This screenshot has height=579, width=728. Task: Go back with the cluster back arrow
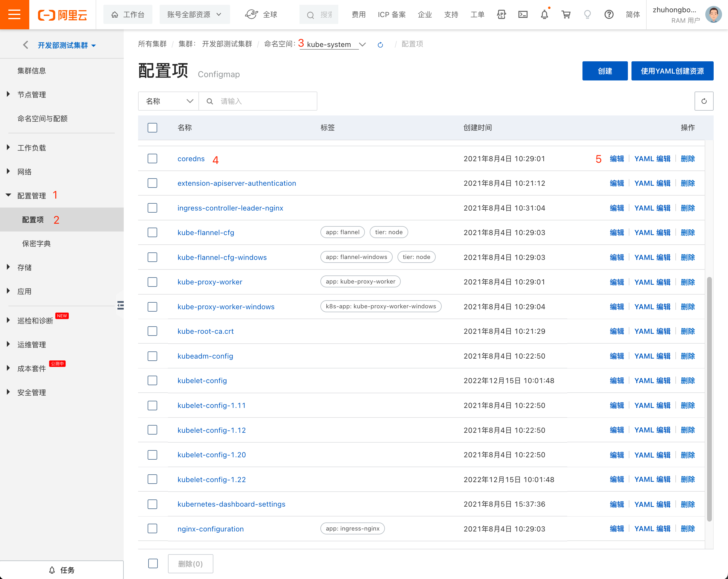point(25,45)
